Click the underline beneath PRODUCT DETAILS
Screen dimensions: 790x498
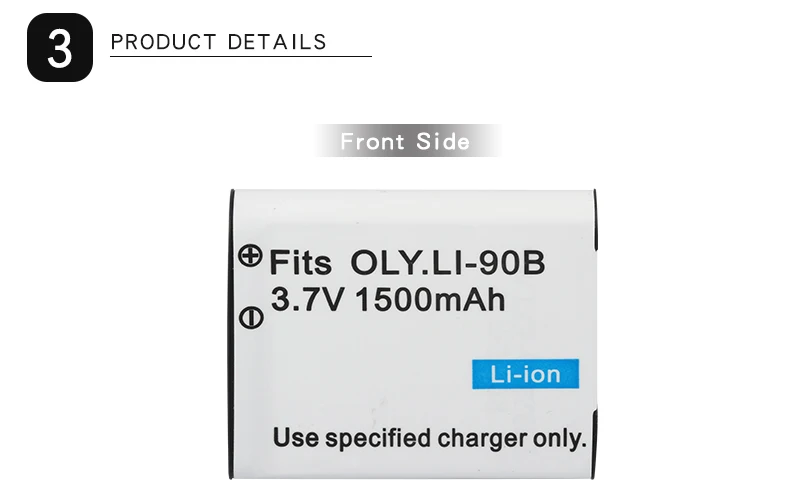(x=241, y=56)
